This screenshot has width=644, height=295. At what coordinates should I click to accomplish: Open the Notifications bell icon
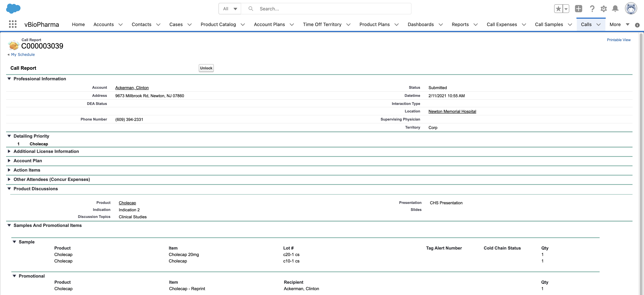(x=615, y=9)
